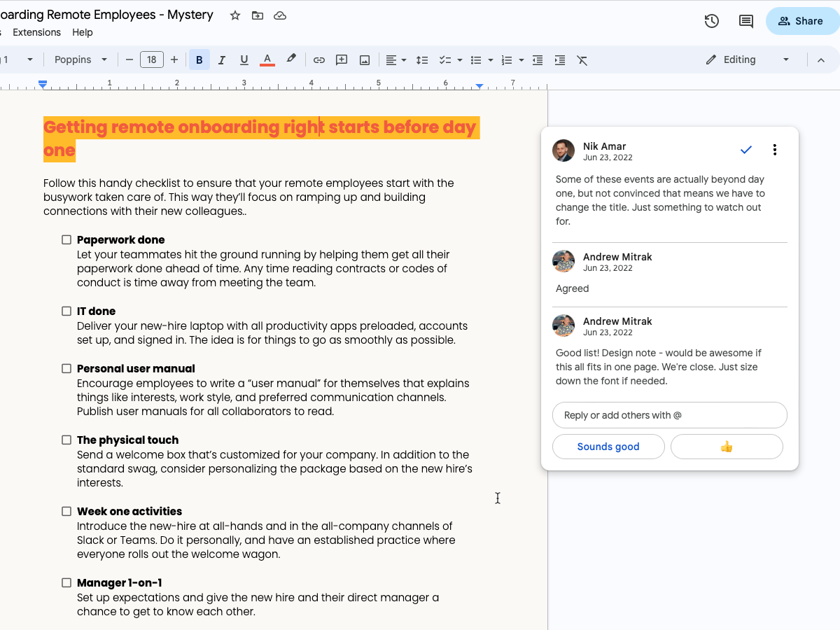Click the Sounds good suggested reply
This screenshot has height=630, width=840.
(608, 447)
